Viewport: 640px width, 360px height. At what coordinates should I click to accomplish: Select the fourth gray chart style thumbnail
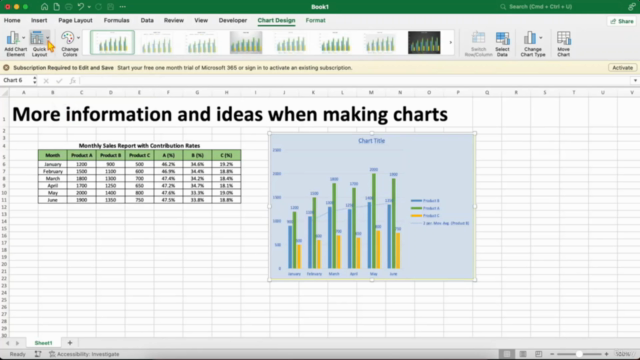coord(246,42)
